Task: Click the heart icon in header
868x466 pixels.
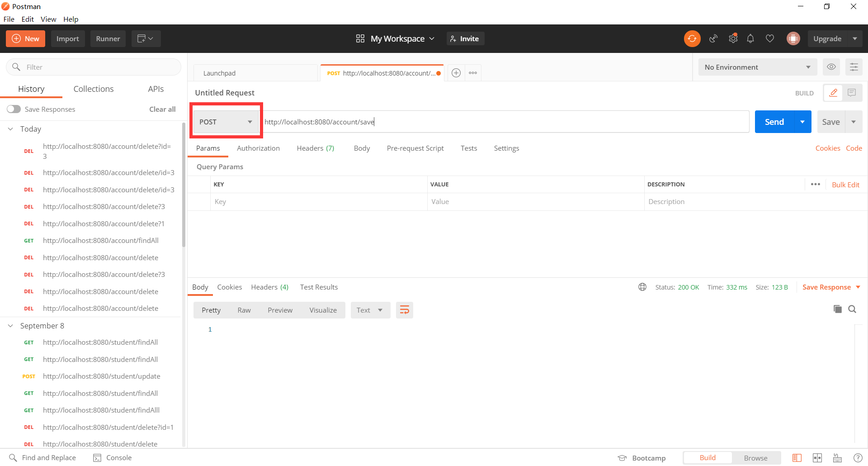Action: point(770,38)
